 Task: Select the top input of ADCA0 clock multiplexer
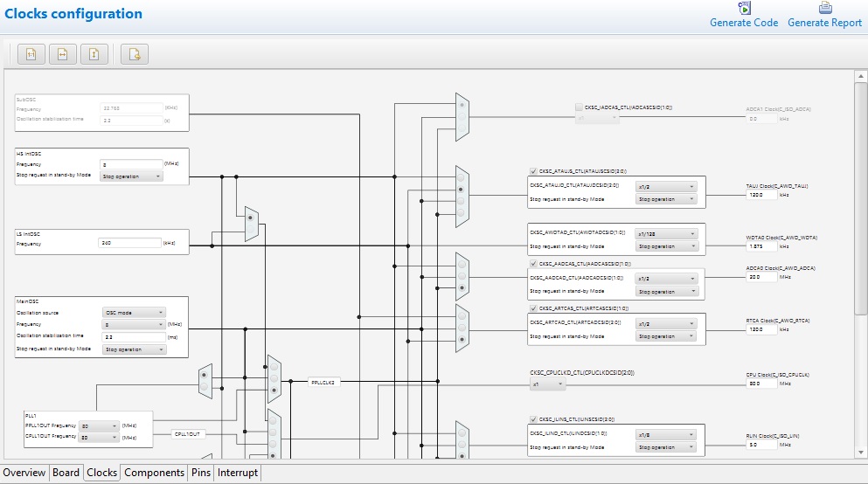coord(462,265)
